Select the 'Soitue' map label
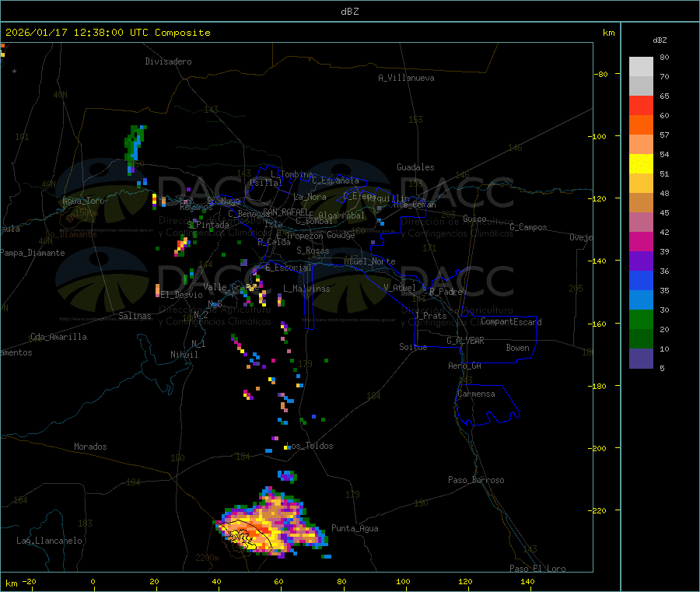Image resolution: width=700 pixels, height=592 pixels. point(414,347)
